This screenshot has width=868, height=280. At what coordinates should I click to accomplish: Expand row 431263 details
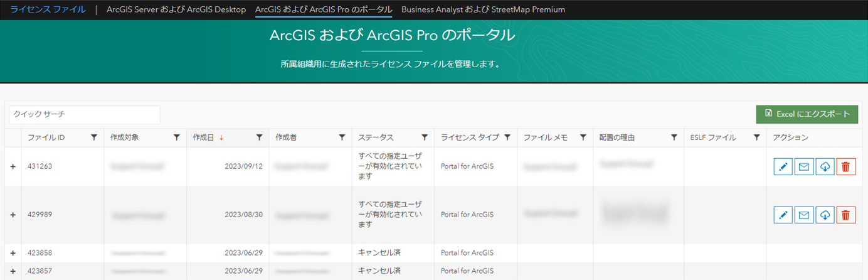tap(13, 166)
